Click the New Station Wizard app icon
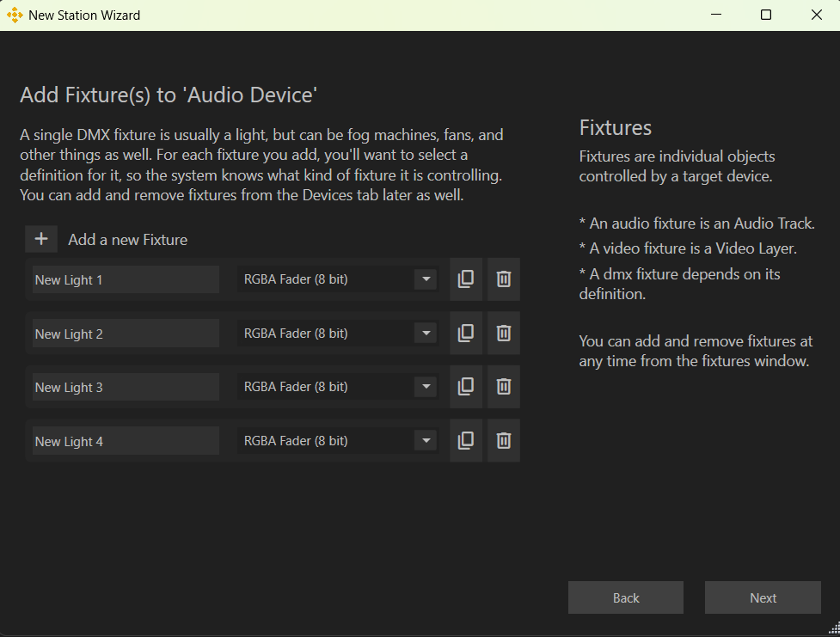The image size is (840, 637). (x=15, y=15)
